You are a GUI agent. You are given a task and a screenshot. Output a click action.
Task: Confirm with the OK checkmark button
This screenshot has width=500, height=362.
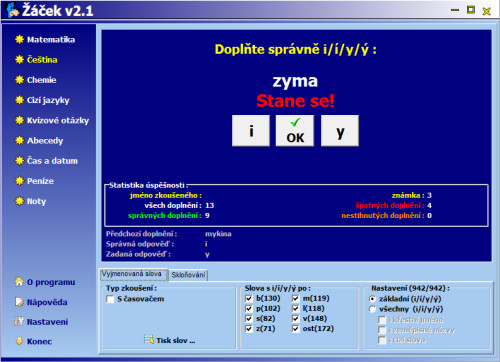click(x=295, y=131)
